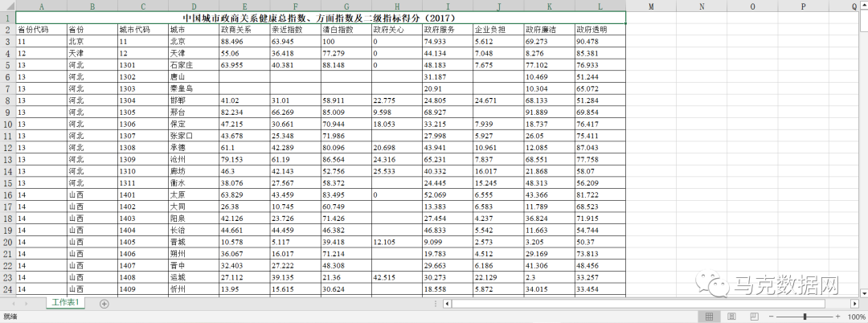Select column E header
This screenshot has height=323, width=868.
pyautogui.click(x=244, y=6)
